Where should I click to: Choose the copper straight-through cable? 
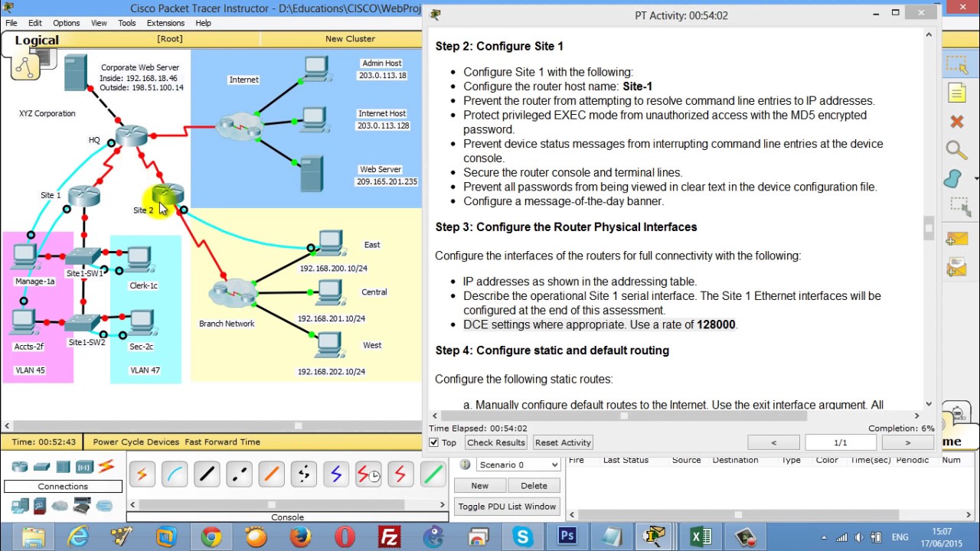click(x=207, y=474)
